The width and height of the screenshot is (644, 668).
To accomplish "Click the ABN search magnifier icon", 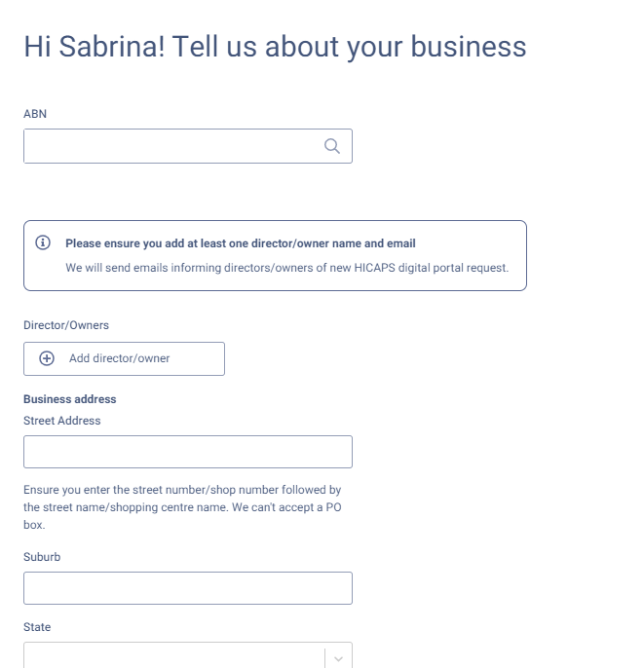I will click(331, 146).
